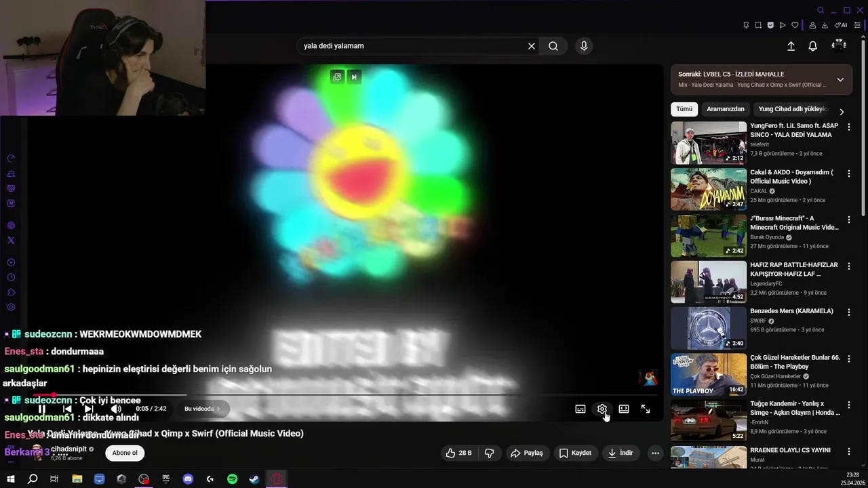Open GX Control speedometer in sidebar
This screenshot has height=488, width=868.
tap(11, 159)
